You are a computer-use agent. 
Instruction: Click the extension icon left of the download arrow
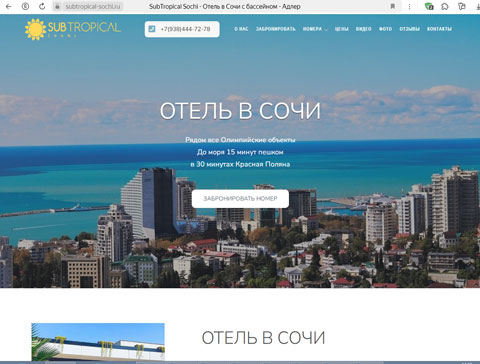462,6
